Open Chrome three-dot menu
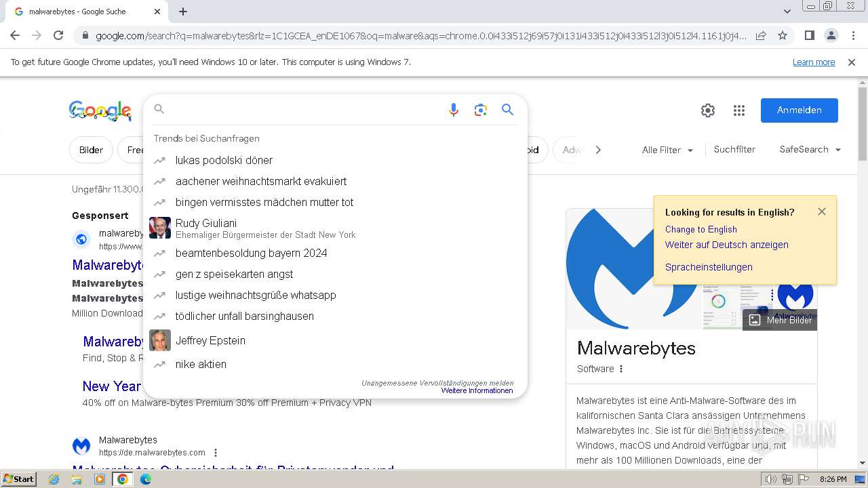This screenshot has width=868, height=488. tap(853, 35)
